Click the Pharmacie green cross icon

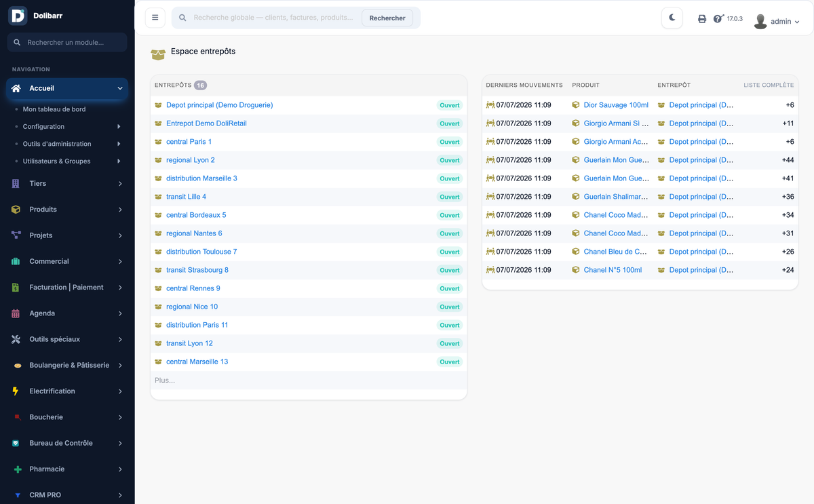click(x=17, y=469)
